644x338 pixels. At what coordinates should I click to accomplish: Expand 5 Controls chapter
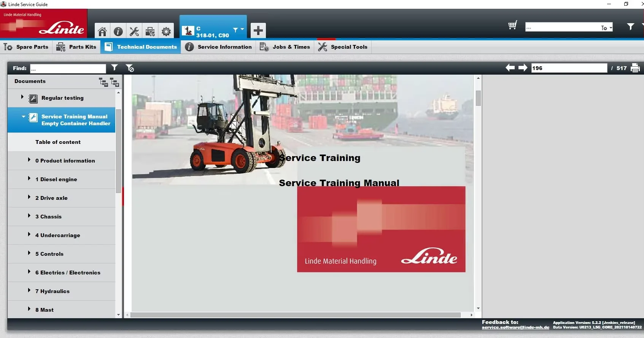29,253
